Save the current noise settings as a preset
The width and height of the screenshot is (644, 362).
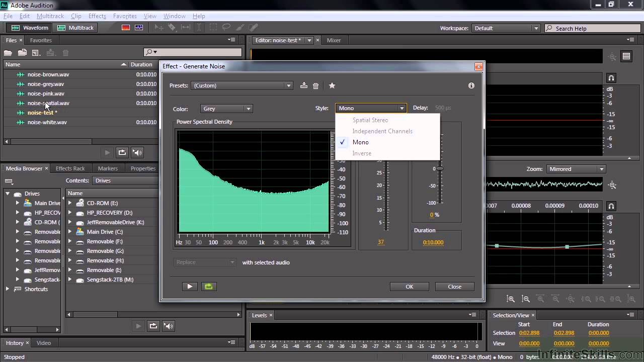pyautogui.click(x=304, y=85)
